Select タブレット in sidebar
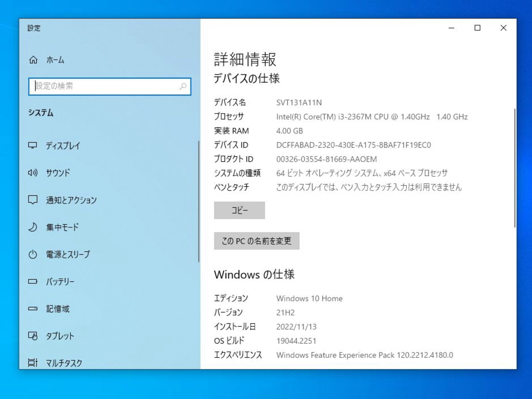The width and height of the screenshot is (532, 399). (x=59, y=336)
